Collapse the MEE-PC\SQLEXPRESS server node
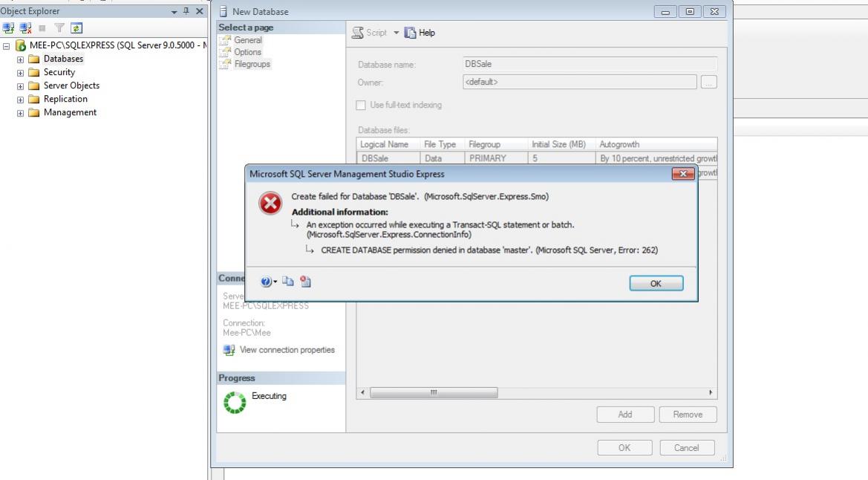 pos(6,46)
